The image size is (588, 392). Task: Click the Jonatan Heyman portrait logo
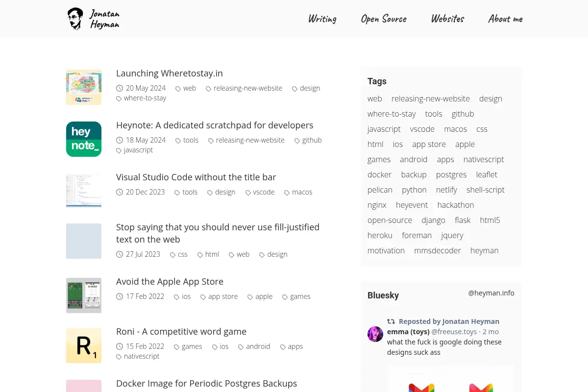[x=75, y=19]
